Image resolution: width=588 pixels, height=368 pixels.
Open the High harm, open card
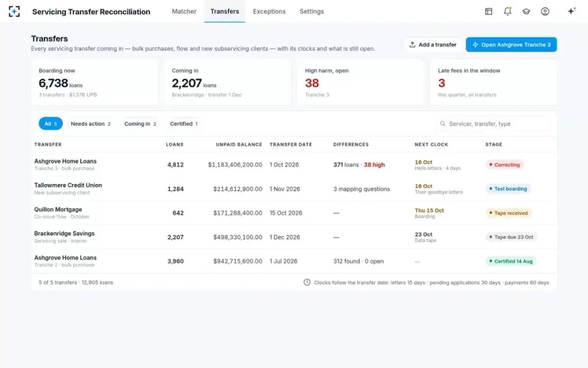[x=361, y=82]
